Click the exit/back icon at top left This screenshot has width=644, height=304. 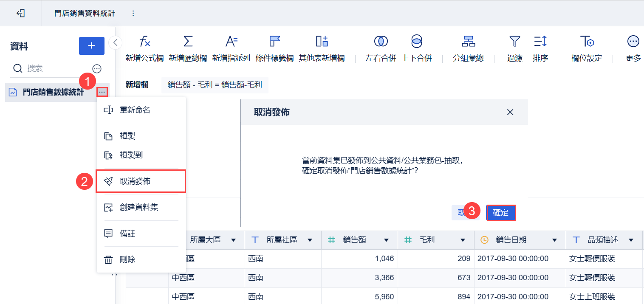20,13
